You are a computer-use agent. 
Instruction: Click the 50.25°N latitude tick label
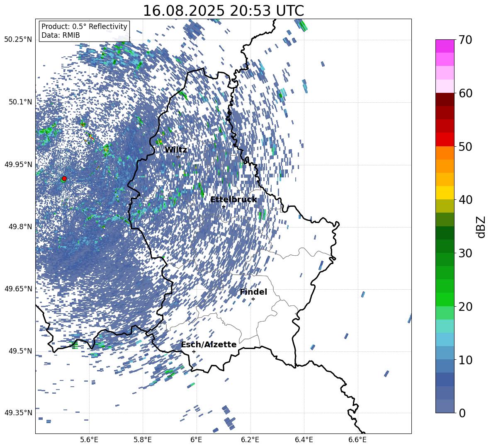18,40
